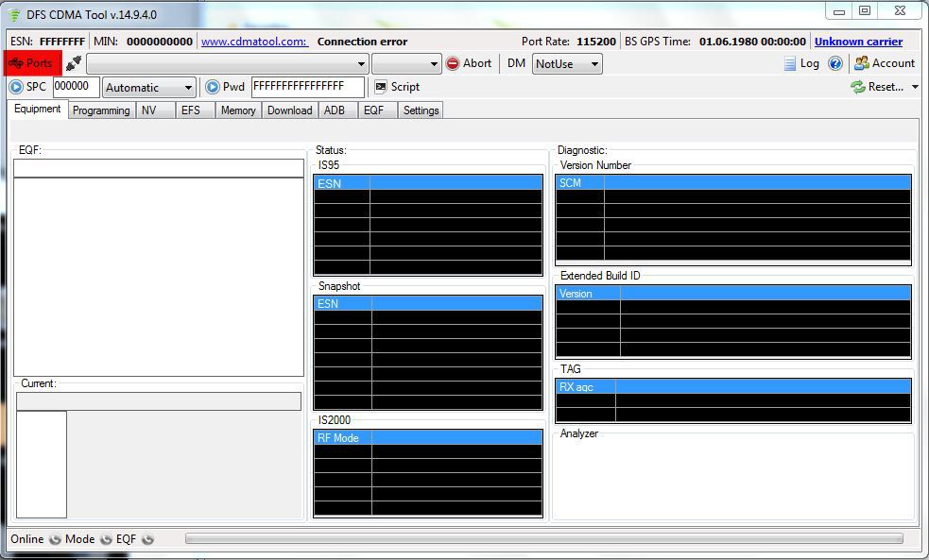
Task: Click the EQF text field at top
Action: (x=158, y=167)
